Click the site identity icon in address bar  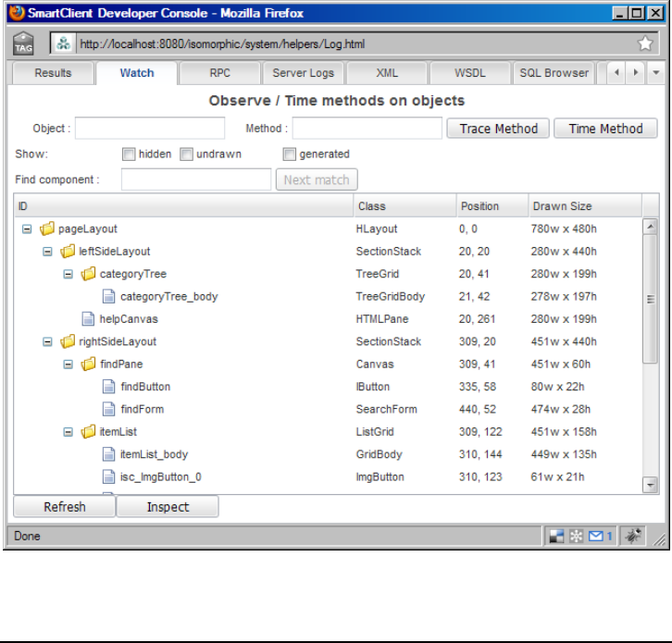64,43
